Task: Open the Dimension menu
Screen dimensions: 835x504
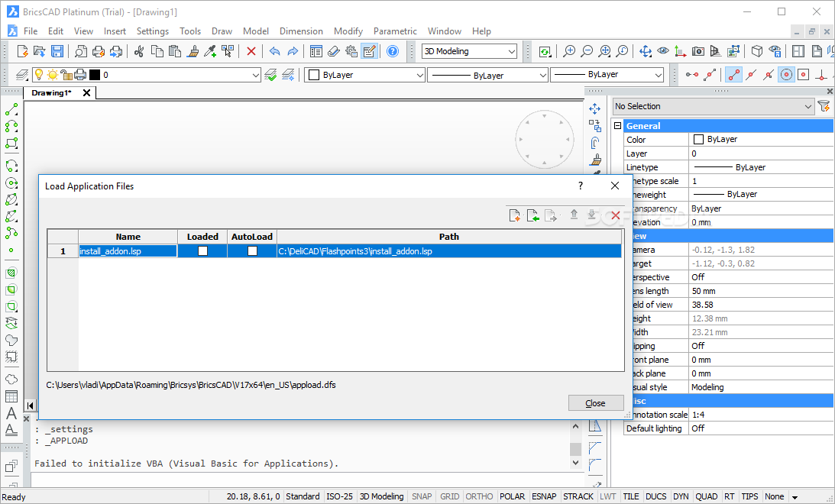Action: 301,31
